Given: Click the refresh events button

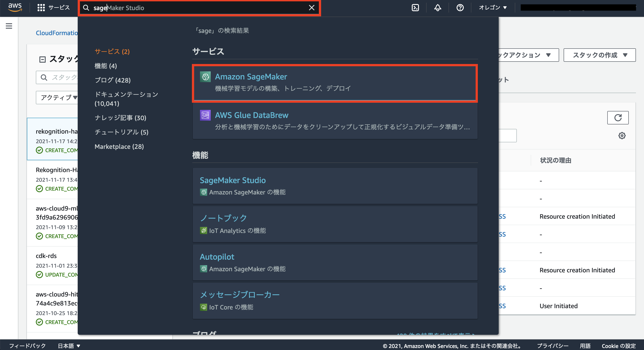Looking at the screenshot, I should (x=618, y=118).
